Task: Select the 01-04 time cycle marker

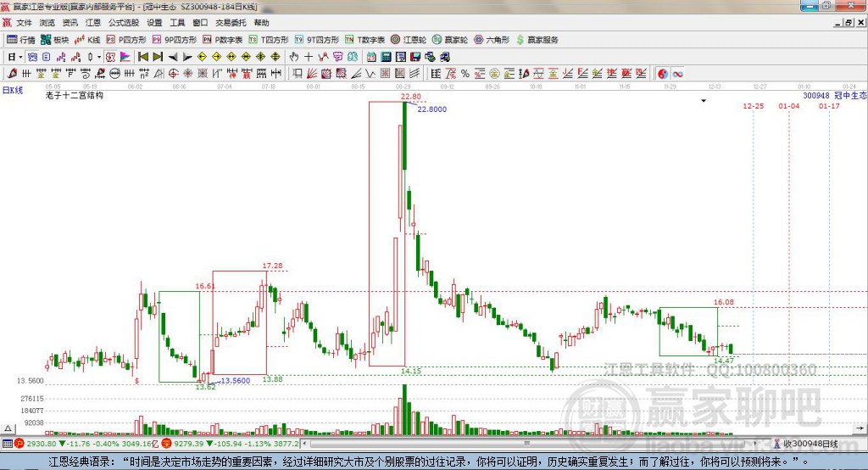Action: click(789, 106)
